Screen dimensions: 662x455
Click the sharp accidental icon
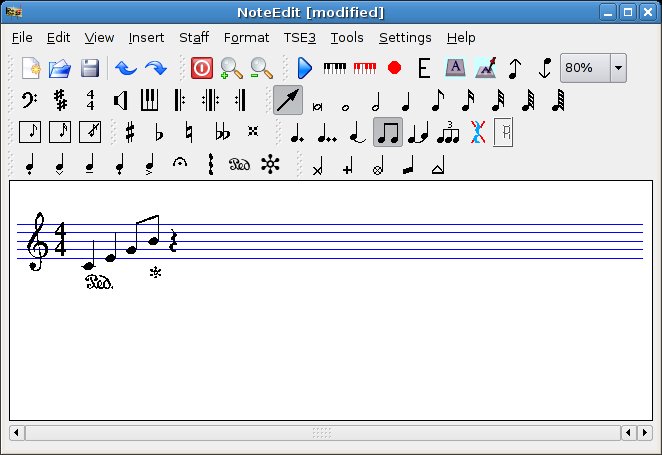[x=129, y=132]
